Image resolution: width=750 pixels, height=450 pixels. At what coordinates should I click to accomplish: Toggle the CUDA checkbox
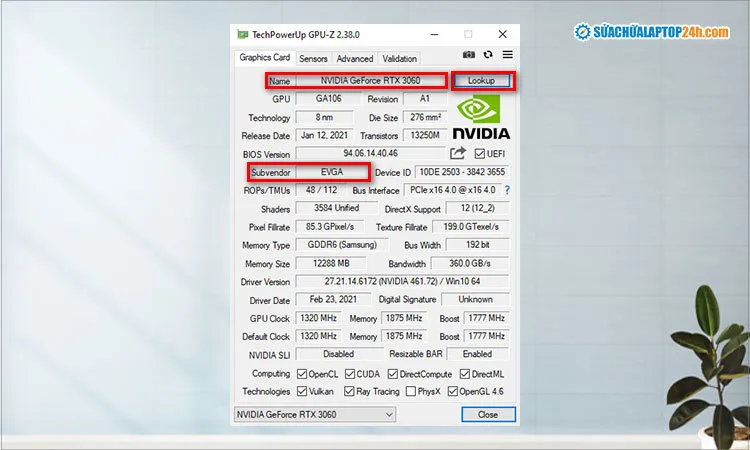(350, 373)
